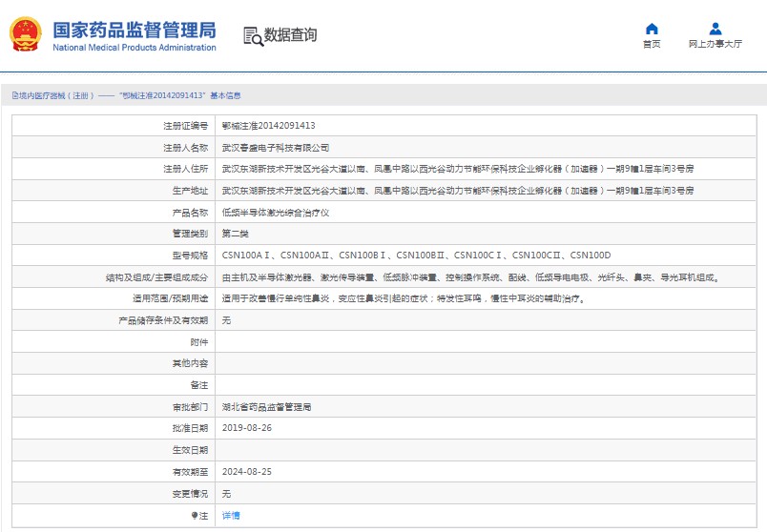Click the 有效期至 row label
Screen dimensions: 767x532
click(x=190, y=472)
